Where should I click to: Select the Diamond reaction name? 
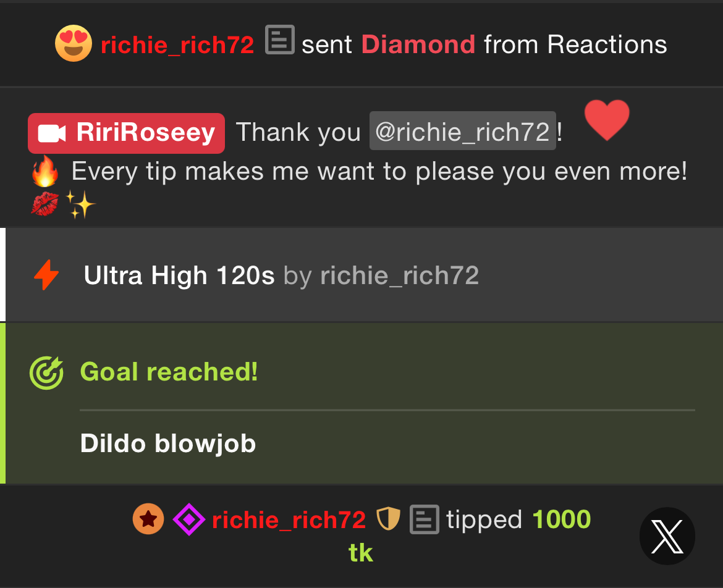click(418, 44)
